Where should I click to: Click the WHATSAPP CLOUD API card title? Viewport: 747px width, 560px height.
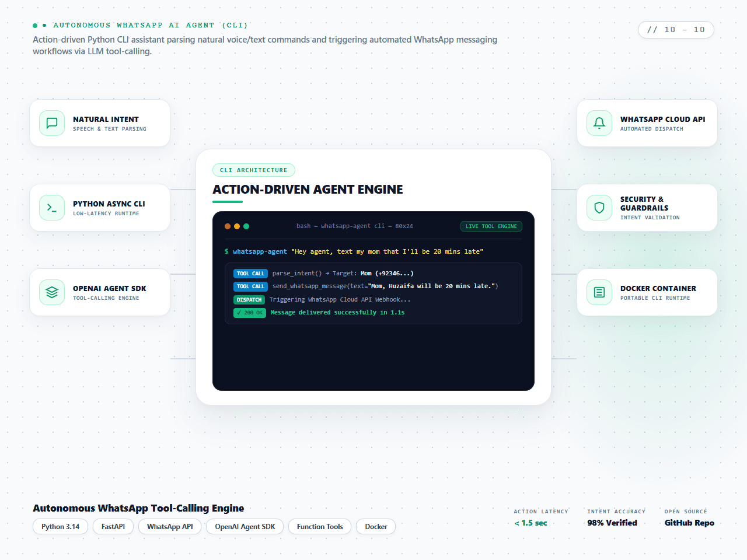click(663, 119)
